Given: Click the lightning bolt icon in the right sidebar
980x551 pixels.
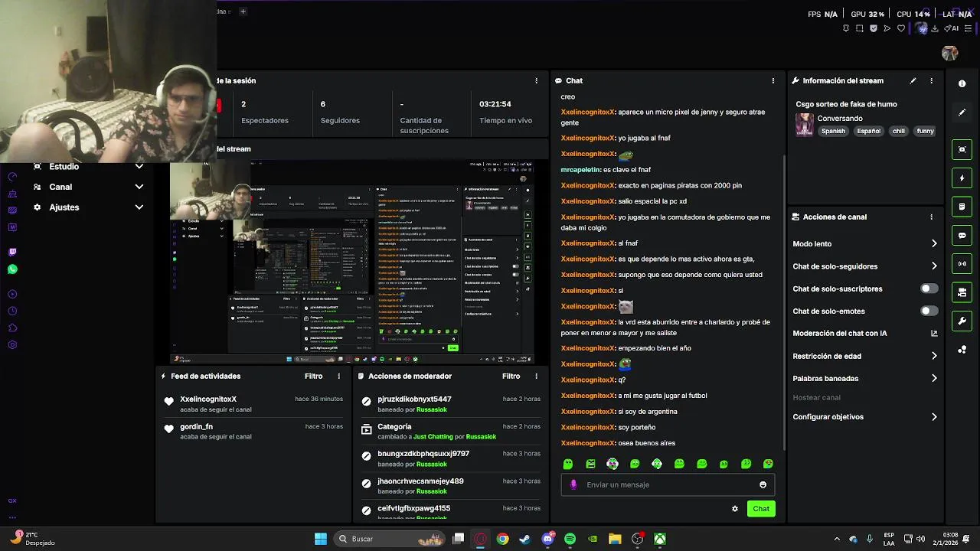Looking at the screenshot, I should pyautogui.click(x=962, y=178).
